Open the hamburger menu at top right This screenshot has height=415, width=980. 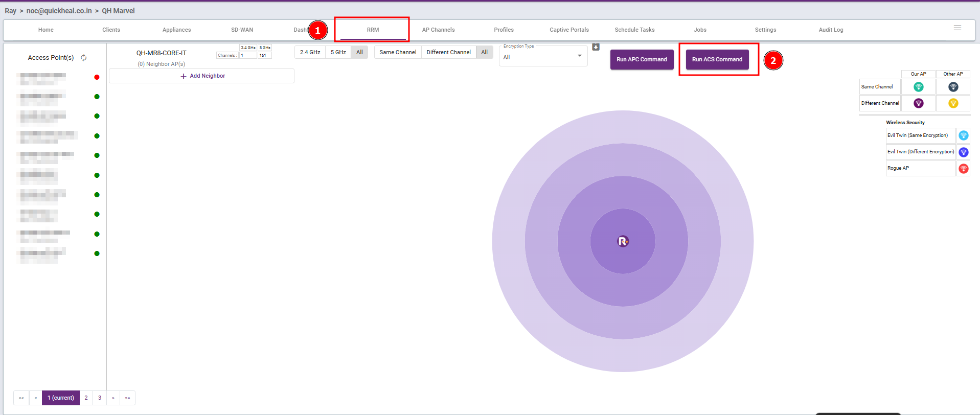pyautogui.click(x=957, y=28)
